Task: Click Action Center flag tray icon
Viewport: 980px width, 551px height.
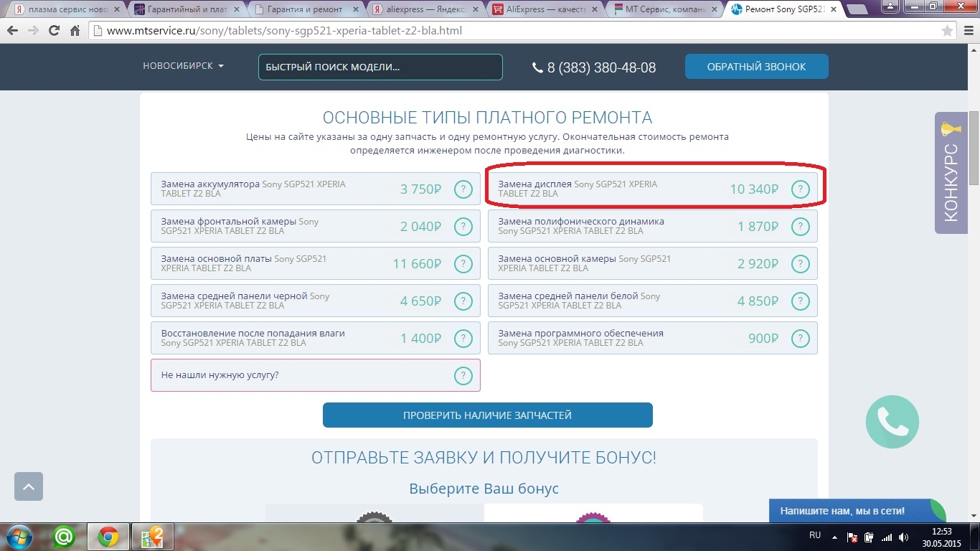Action: pyautogui.click(x=853, y=537)
